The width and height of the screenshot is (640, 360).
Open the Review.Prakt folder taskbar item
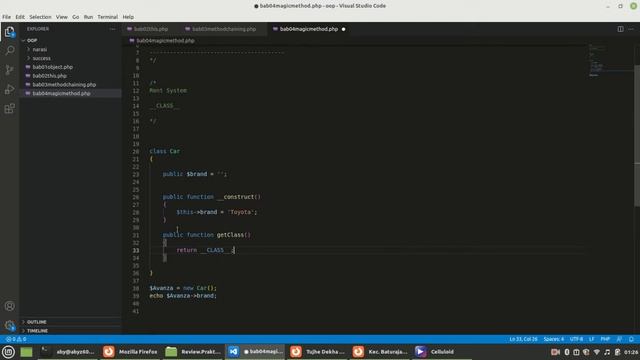pos(193,352)
